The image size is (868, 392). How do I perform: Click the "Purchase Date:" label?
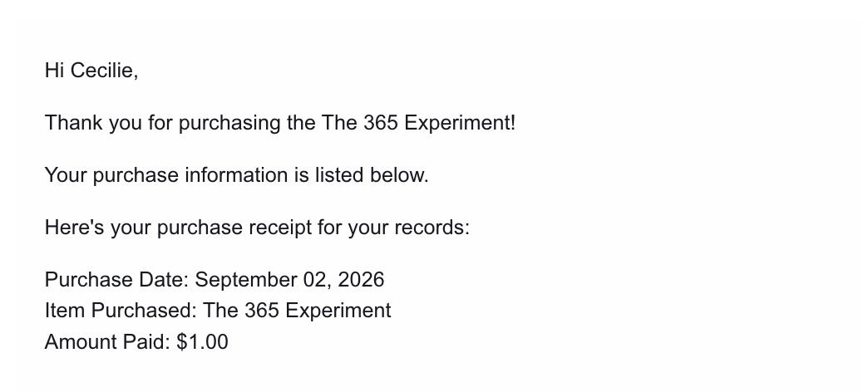pyautogui.click(x=117, y=280)
